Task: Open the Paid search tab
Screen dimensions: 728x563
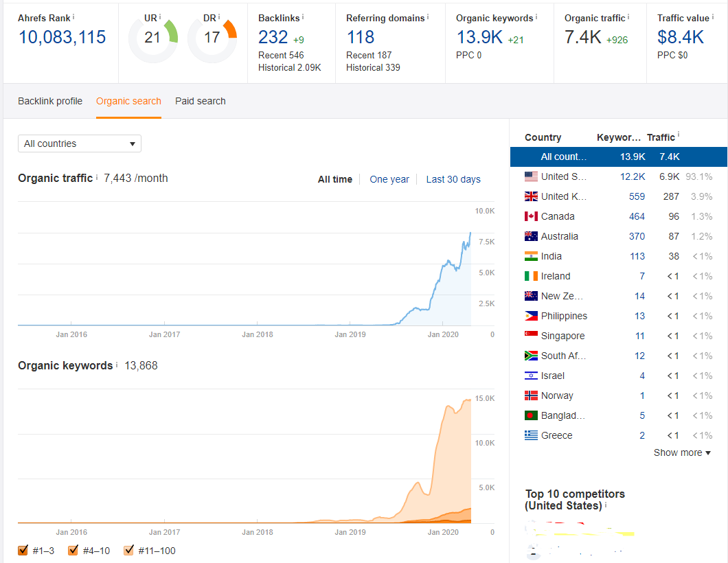Action: 200,101
